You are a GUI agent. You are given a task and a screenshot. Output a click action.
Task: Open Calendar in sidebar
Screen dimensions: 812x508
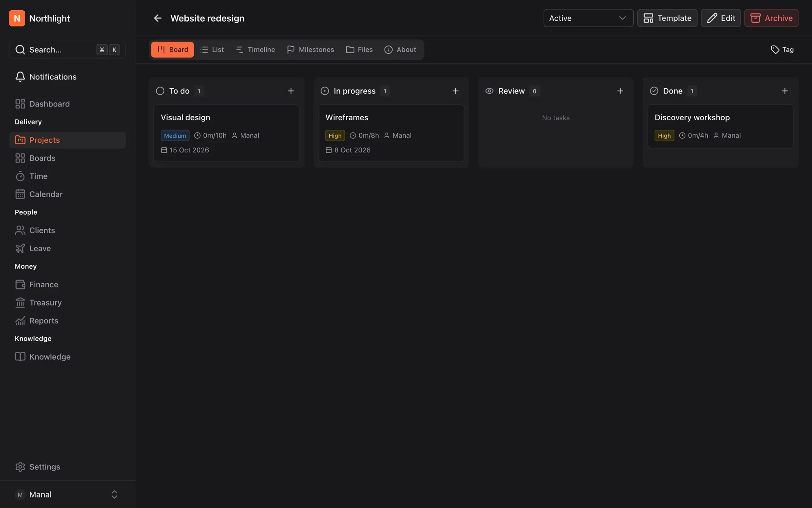(67, 194)
